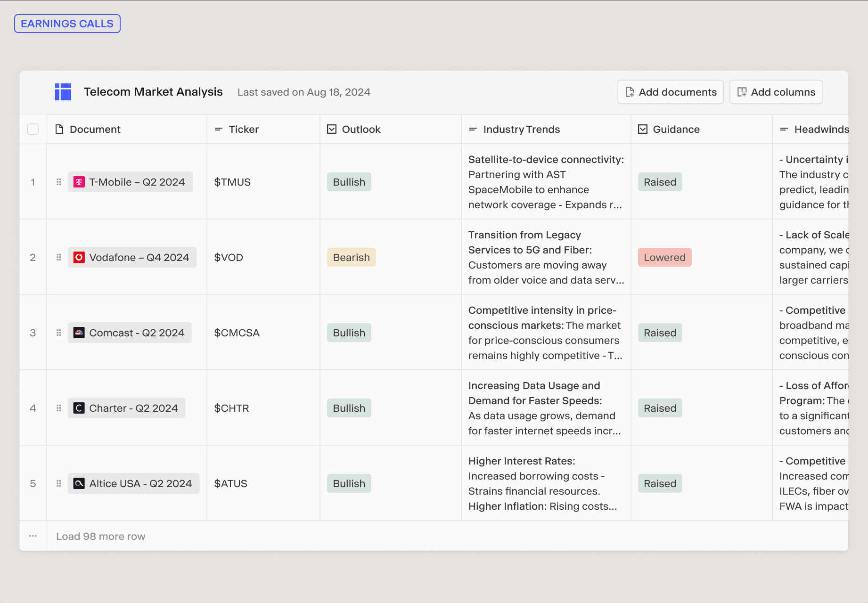Open the Industry Trends column header
This screenshot has width=868, height=603.
click(x=546, y=129)
